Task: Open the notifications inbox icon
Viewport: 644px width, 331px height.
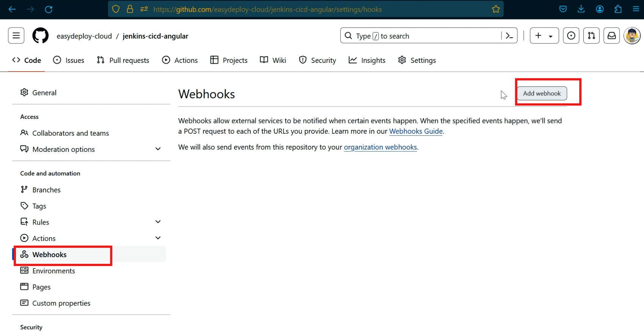Action: click(x=612, y=36)
